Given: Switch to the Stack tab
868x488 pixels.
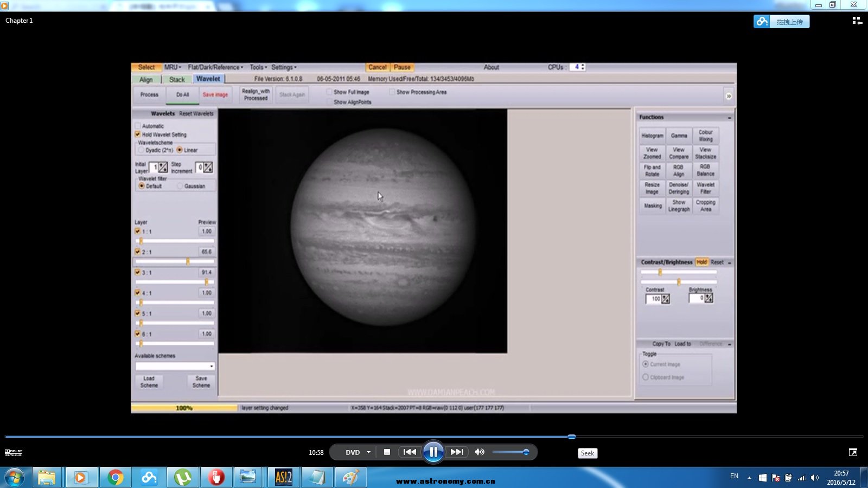Looking at the screenshot, I should pyautogui.click(x=177, y=80).
